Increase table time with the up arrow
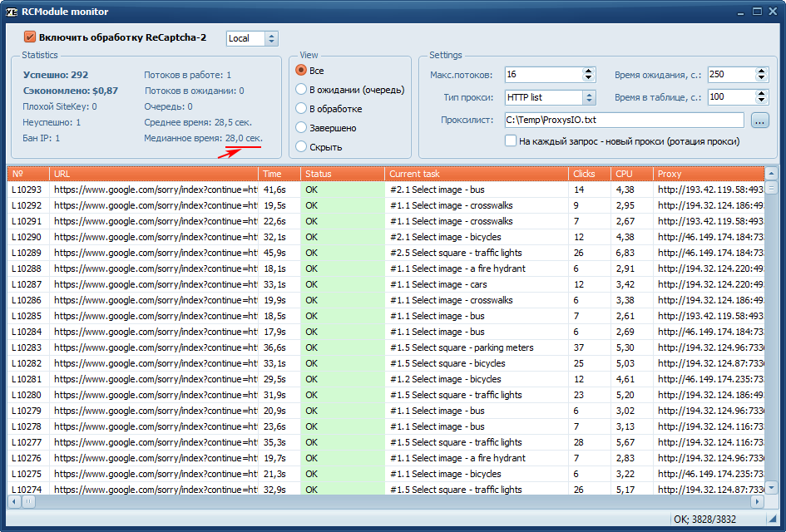 761,93
